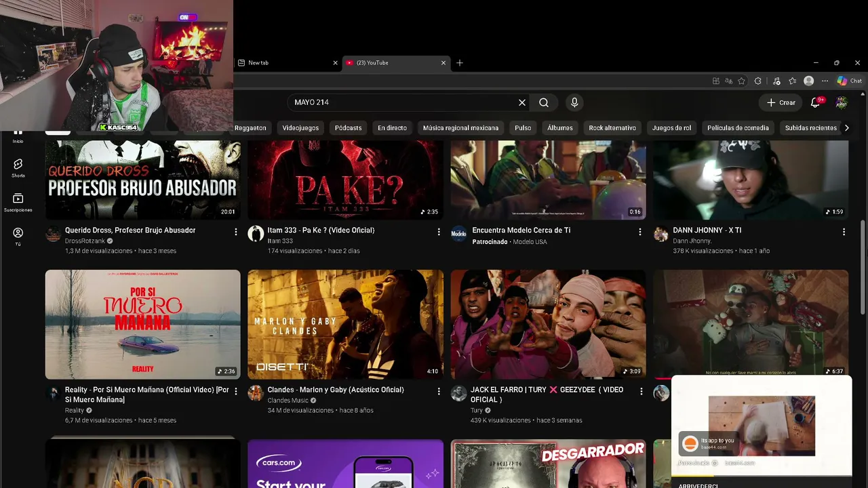The height and width of the screenshot is (488, 868).
Task: Add this page to favorites star
Action: pyautogui.click(x=741, y=81)
